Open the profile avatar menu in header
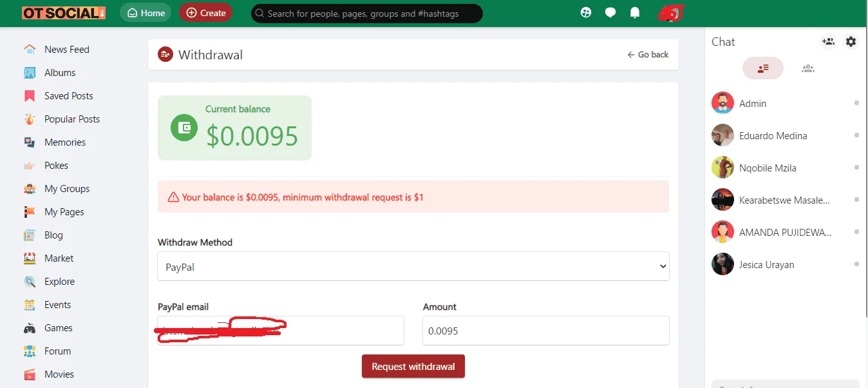This screenshot has height=388, width=868. [670, 13]
